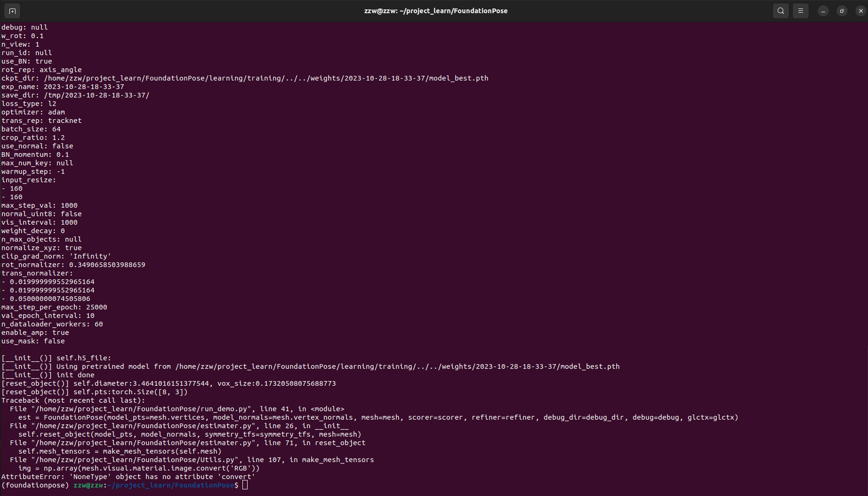868x496 pixels.
Task: Click the line 'w_rot: 0.1'
Action: (23, 36)
